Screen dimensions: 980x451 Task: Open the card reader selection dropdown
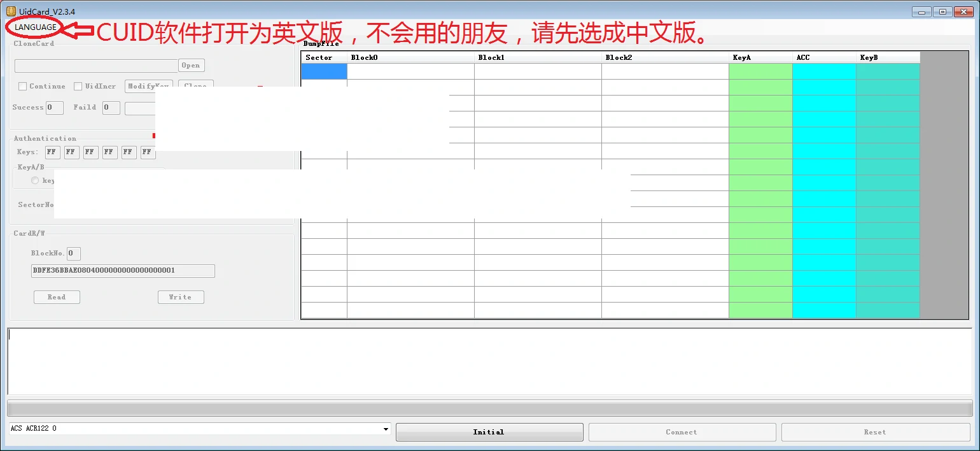385,429
